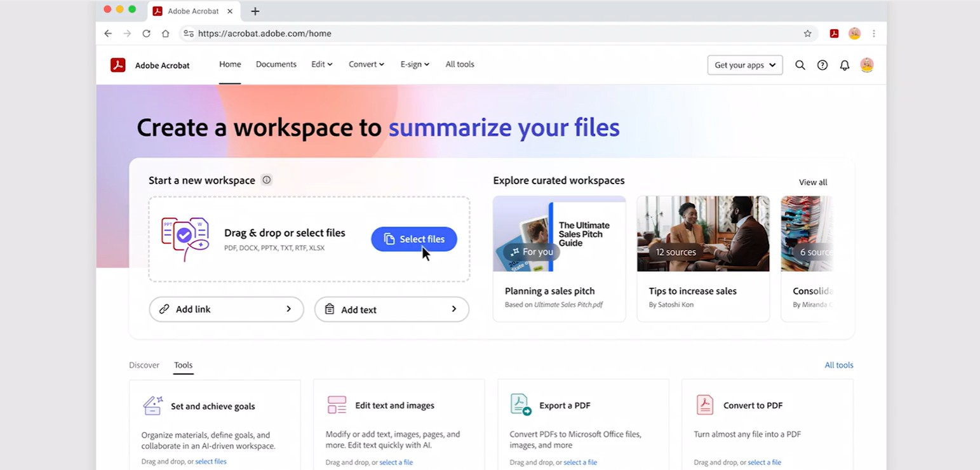Click the Set and achieve goals title

tap(213, 406)
